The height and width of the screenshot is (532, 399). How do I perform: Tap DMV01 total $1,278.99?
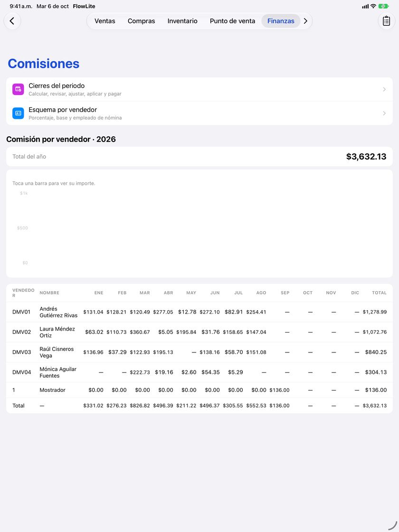point(375,312)
